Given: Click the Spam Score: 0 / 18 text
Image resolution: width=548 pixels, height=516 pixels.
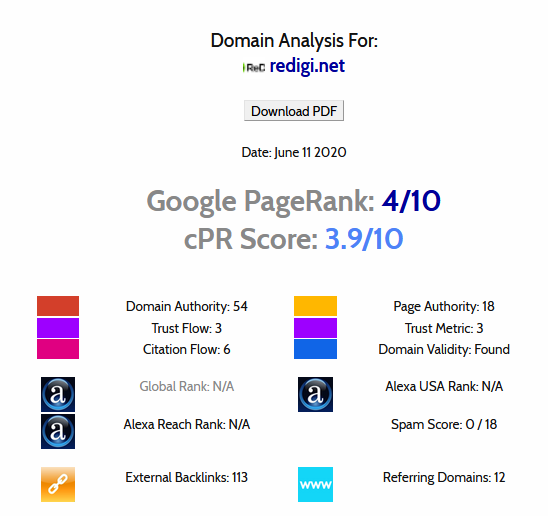Looking at the screenshot, I should [444, 424].
